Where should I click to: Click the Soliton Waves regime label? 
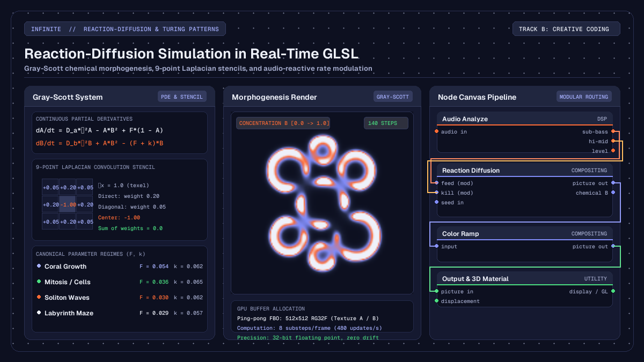[67, 297]
